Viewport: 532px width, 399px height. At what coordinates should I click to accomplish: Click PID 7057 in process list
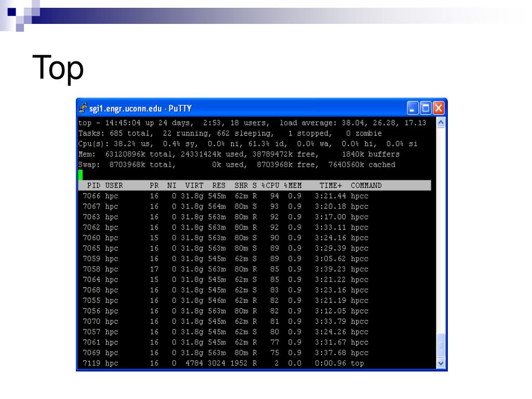(x=91, y=332)
